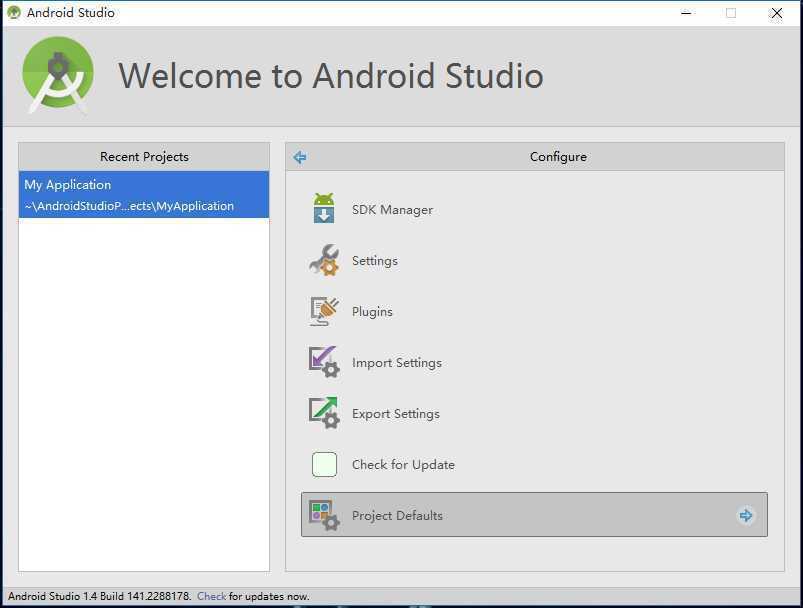Click the Import Settings arrow icon
Viewport: 803px width, 608px height.
click(x=324, y=362)
